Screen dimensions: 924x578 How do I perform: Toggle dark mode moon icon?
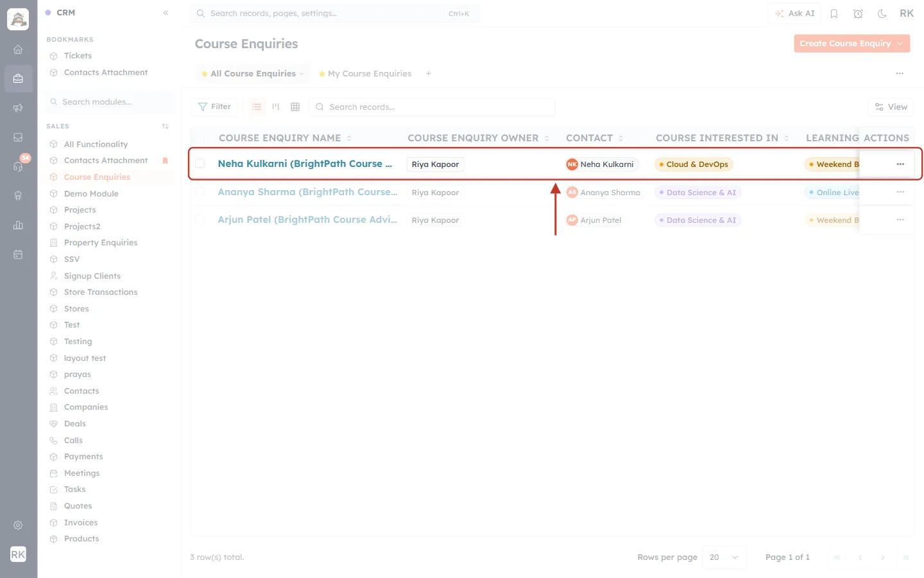pyautogui.click(x=882, y=13)
